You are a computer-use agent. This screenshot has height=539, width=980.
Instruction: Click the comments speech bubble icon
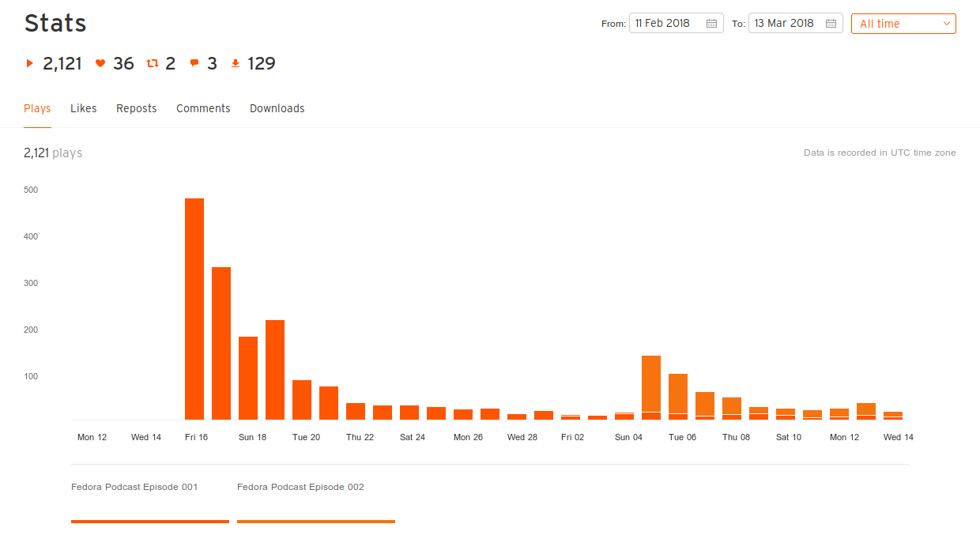194,64
